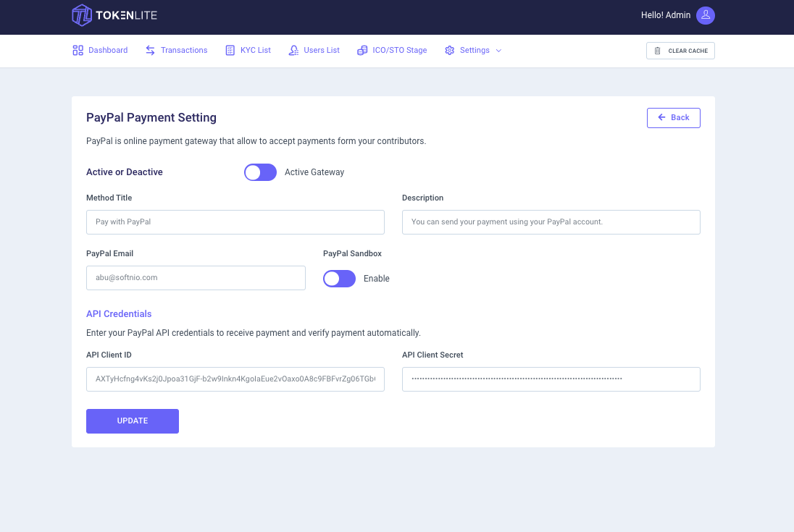794x532 pixels.
Task: Focus the PayPal Email input field
Action: point(196,278)
